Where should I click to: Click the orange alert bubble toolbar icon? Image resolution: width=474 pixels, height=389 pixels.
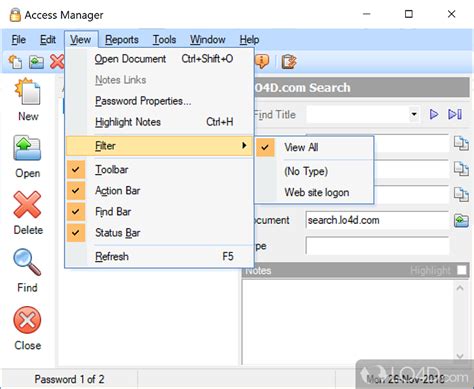[262, 62]
